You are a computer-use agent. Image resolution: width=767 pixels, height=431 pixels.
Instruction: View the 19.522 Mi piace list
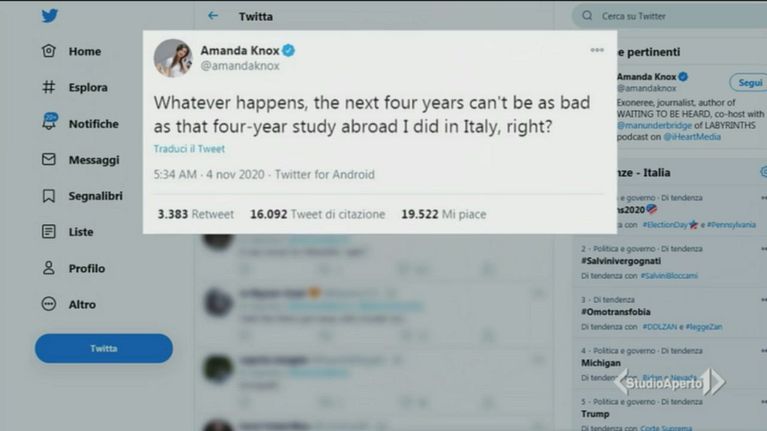(444, 214)
